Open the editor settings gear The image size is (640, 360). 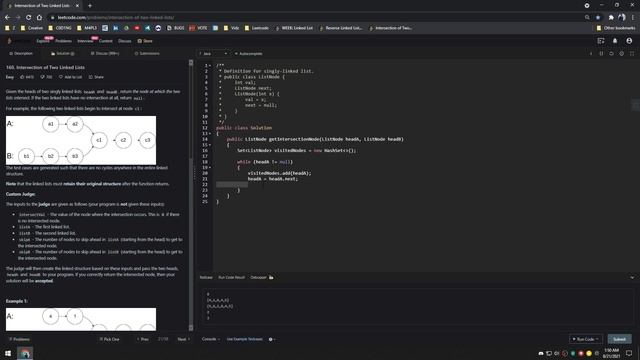pos(621,53)
